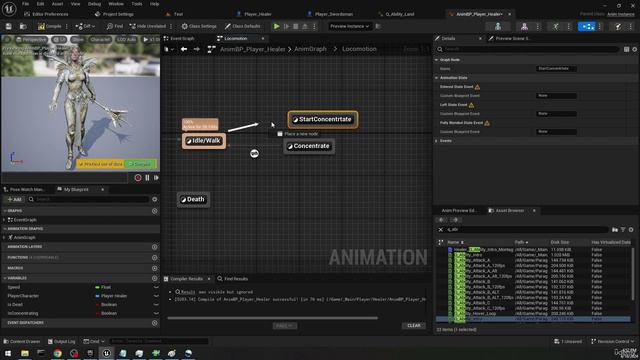Expand the EventGraph tree item

pos(4,220)
